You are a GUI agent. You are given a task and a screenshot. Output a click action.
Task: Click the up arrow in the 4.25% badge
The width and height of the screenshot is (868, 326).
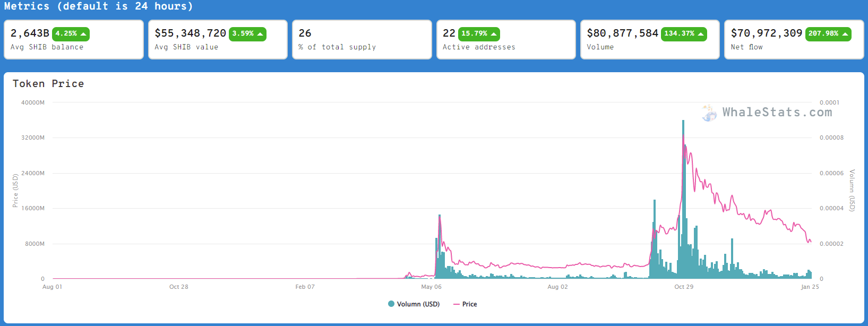(x=83, y=34)
